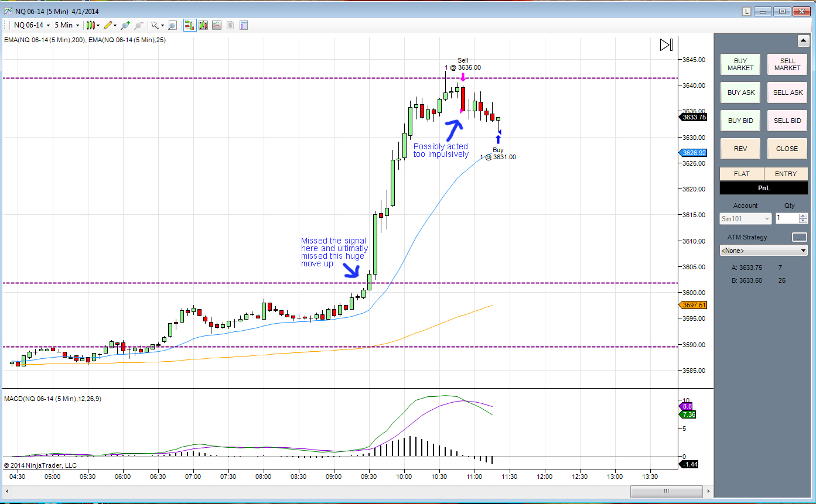Increase quantity with the up stepper arrow
This screenshot has height=504, width=816.
[803, 215]
